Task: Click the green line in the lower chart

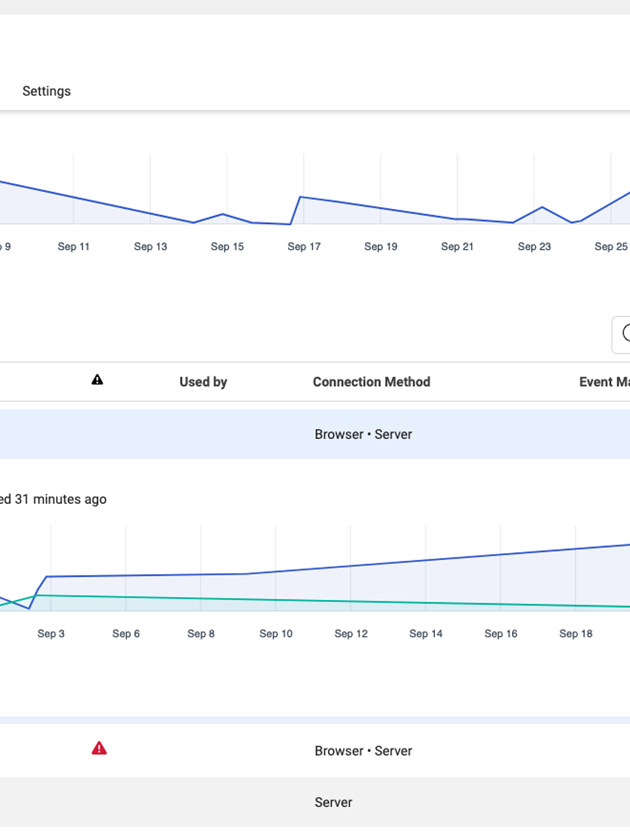Action: click(350, 601)
